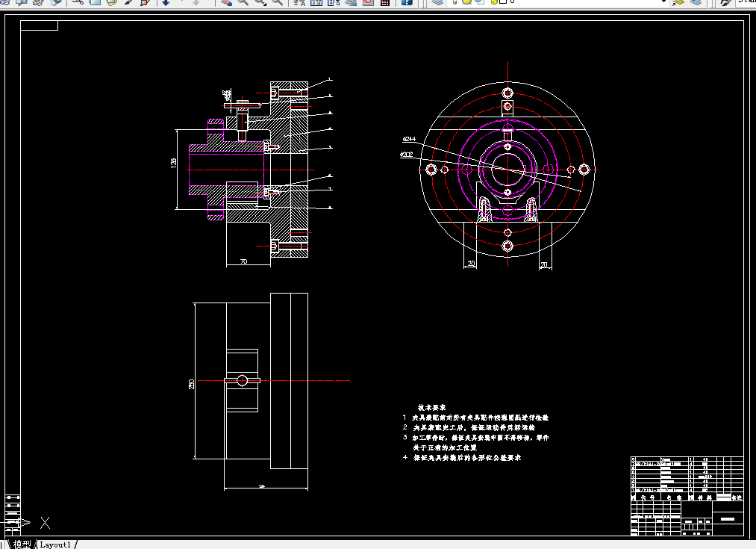The image size is (756, 549).
Task: Toggle the layer 0 sun freeze icon
Action: 466,2
